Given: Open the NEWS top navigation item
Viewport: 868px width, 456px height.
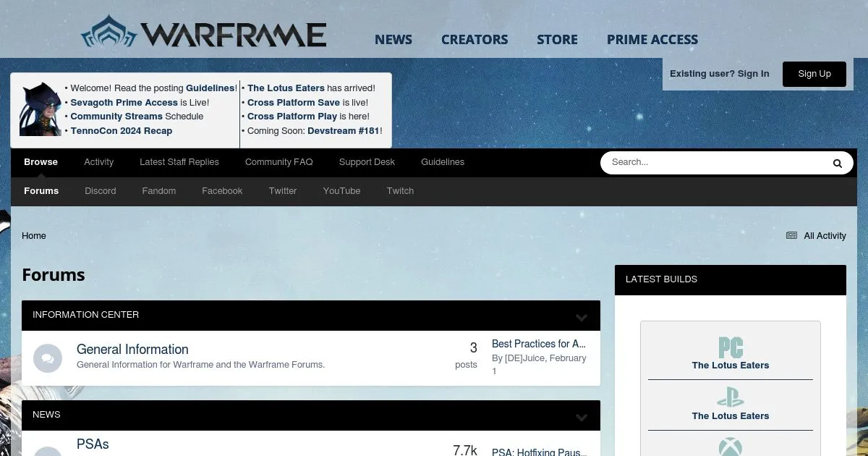Looking at the screenshot, I should (393, 40).
